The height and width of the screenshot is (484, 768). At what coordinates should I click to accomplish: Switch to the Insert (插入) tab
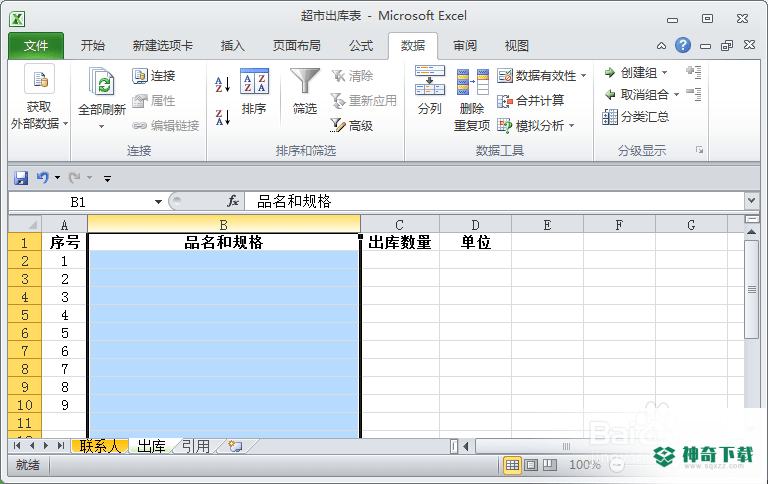233,46
